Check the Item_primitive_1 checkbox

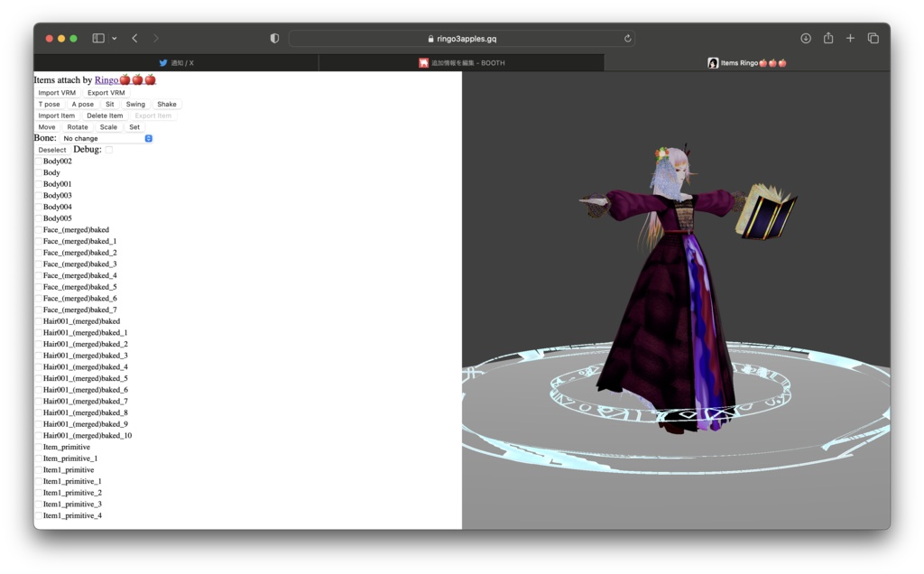[38, 458]
